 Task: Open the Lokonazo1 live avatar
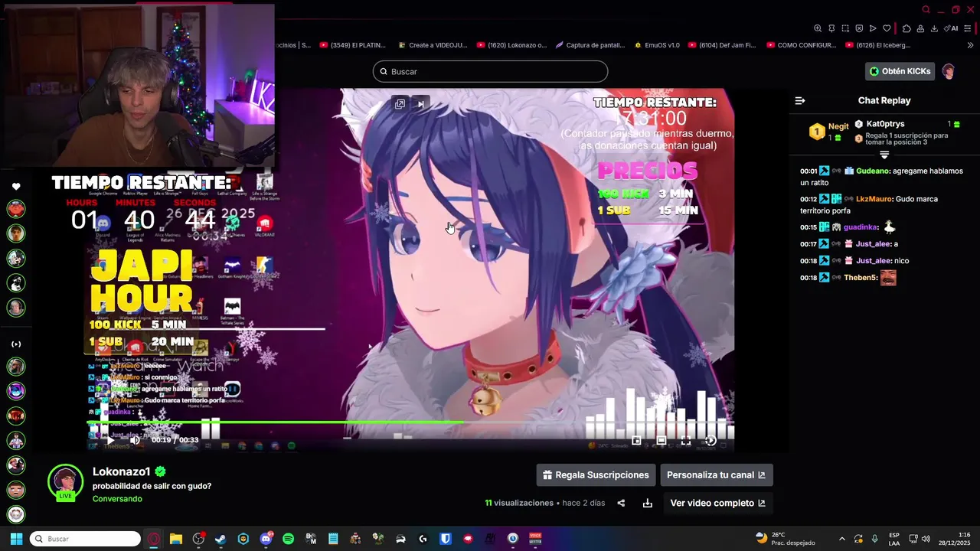tap(65, 482)
